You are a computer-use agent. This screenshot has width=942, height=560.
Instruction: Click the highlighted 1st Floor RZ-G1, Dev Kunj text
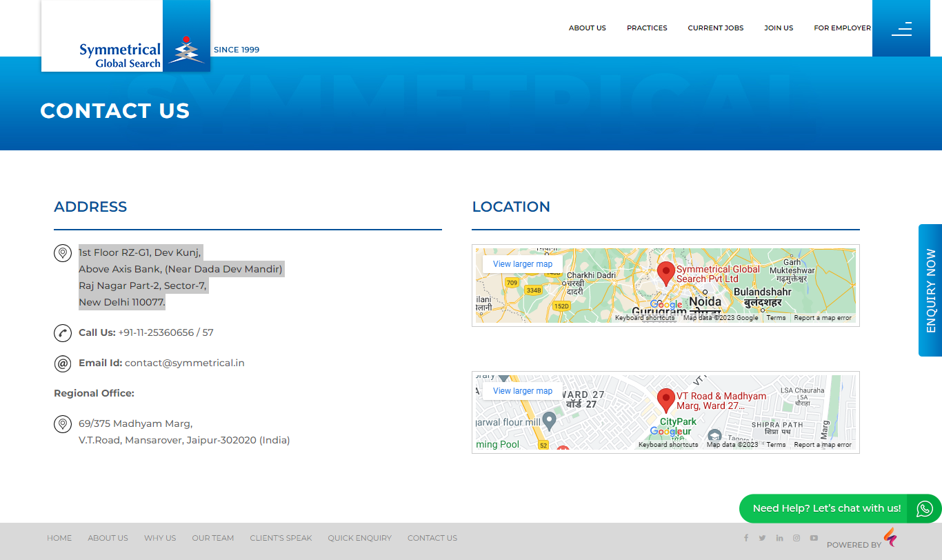[141, 252]
